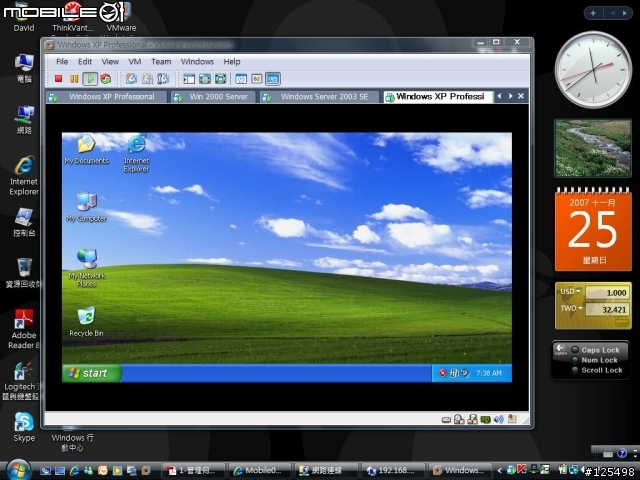Viewport: 640px width, 480px height.
Task: Switch to the 192.168 taskbar window
Action: [x=392, y=471]
